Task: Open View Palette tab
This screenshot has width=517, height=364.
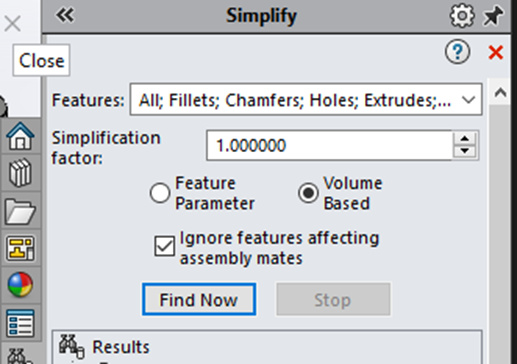Action: coord(20,248)
